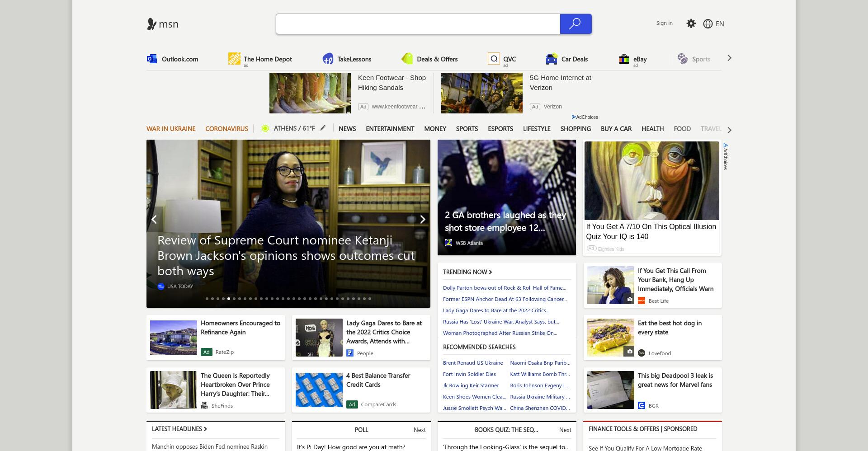Select the Shopping category
Image resolution: width=868 pixels, height=451 pixels.
576,129
